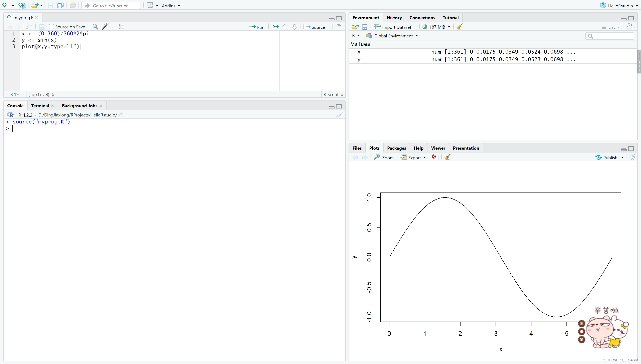Click the compile report notebook icon
The image size is (641, 364).
[x=121, y=26]
